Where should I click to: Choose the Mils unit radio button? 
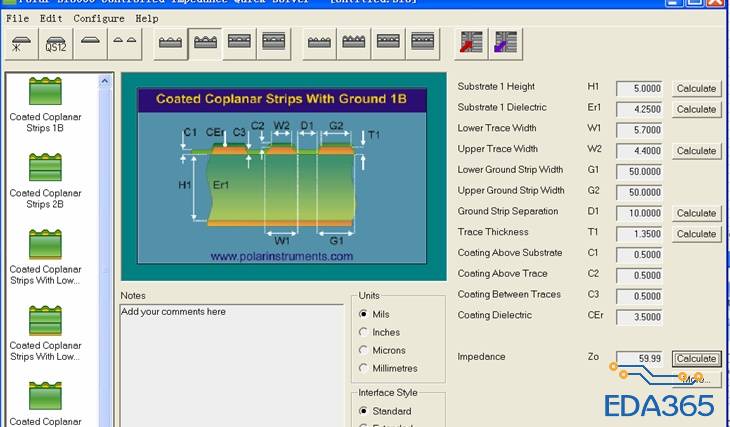point(364,314)
